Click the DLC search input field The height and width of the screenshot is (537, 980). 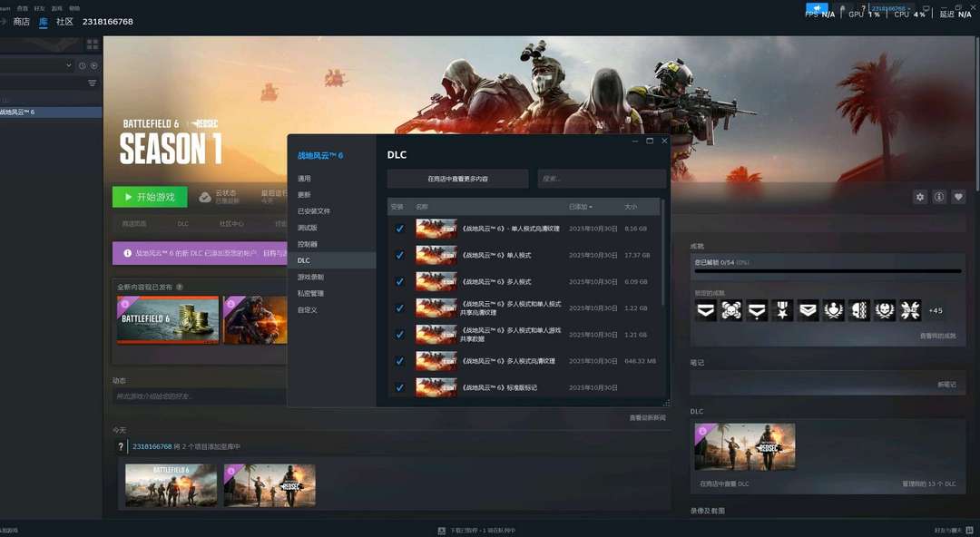(x=601, y=179)
